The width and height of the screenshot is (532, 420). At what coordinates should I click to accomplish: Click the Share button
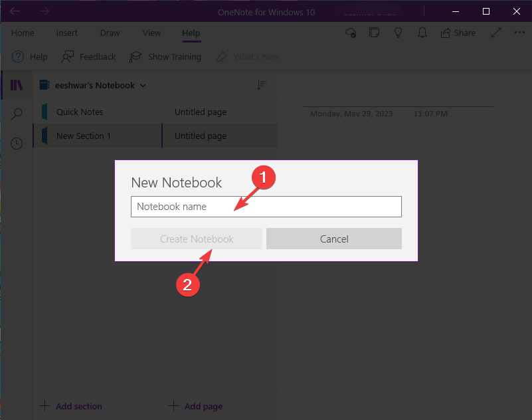pos(458,33)
